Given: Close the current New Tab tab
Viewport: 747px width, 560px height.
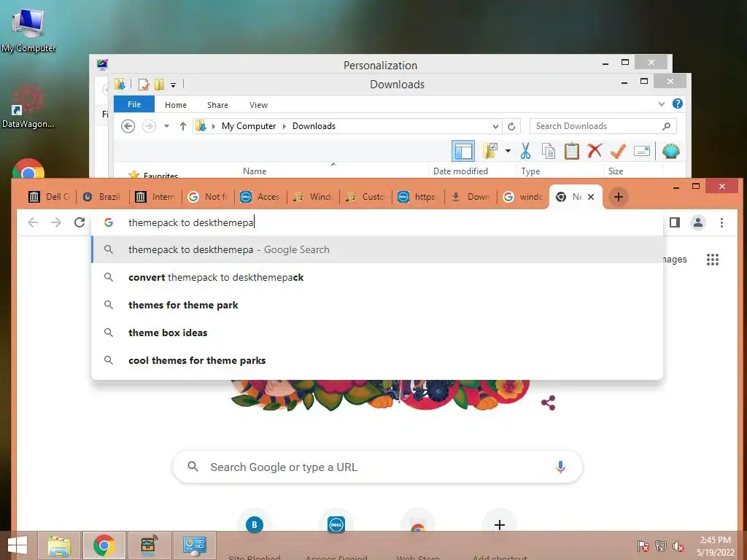Looking at the screenshot, I should coord(591,197).
